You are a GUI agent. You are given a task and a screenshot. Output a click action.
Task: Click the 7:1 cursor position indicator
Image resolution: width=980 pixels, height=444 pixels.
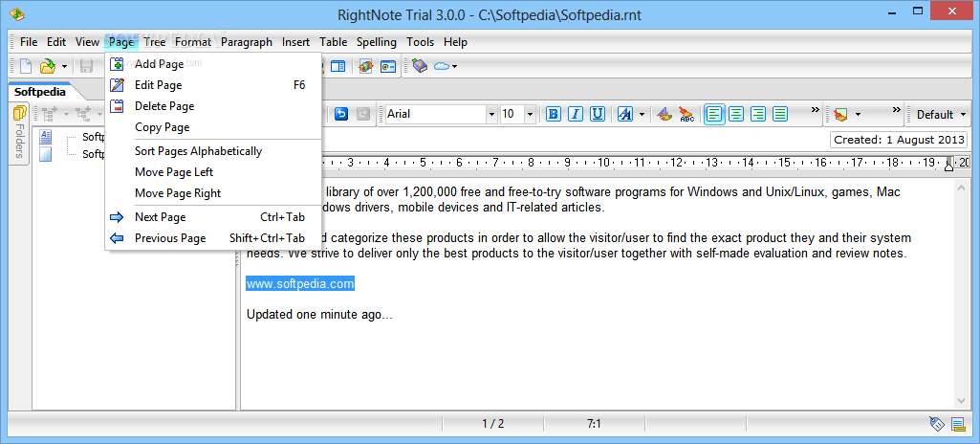[x=594, y=424]
